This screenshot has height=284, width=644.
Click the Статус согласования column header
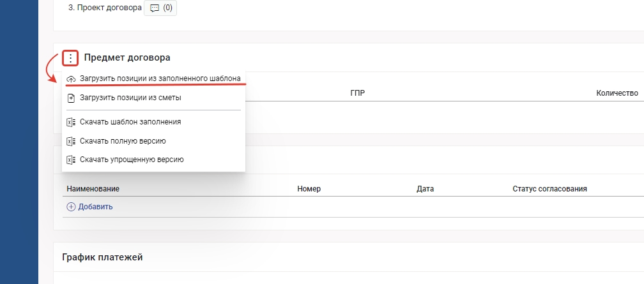click(x=549, y=189)
